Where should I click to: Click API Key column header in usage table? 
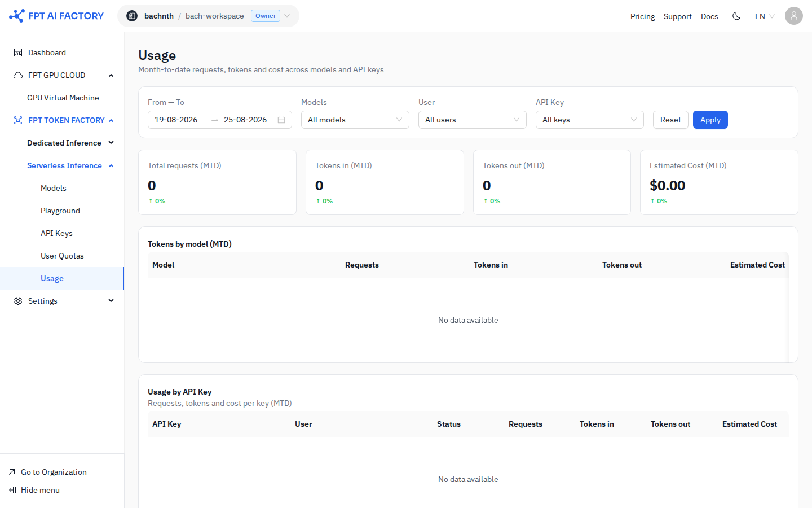point(167,424)
